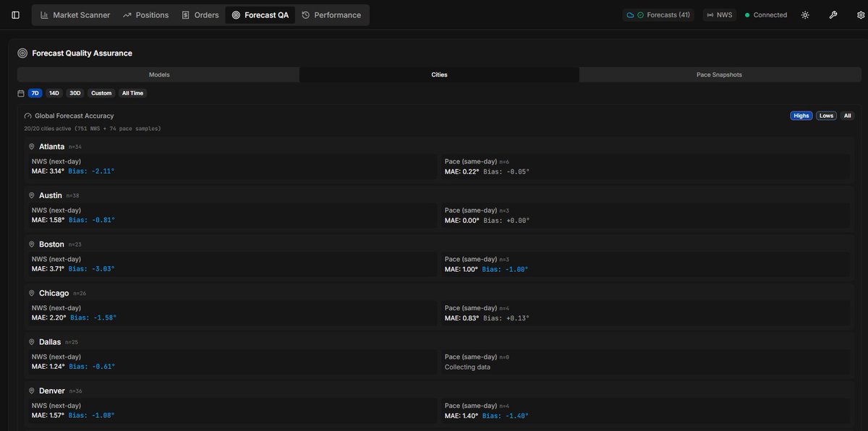Click the target icon beside Forecast Quality Assurance
Image resolution: width=868 pixels, height=431 pixels.
point(22,53)
